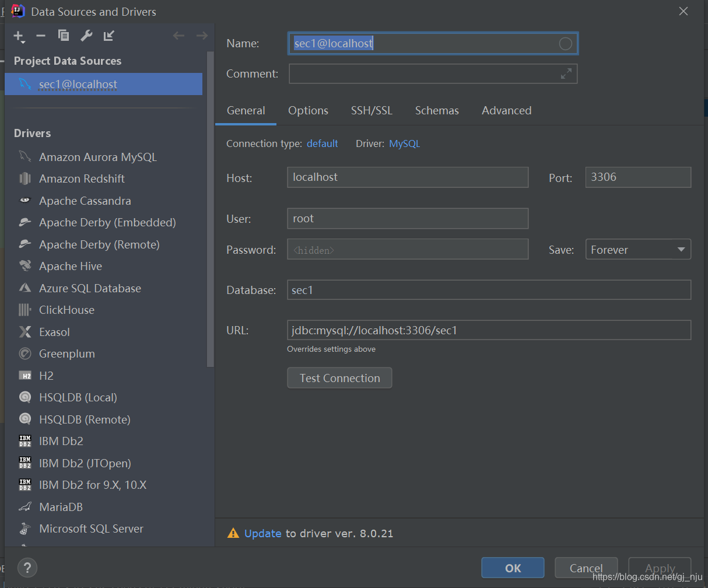Select the Apache Derby (Remote) hat icon
The height and width of the screenshot is (588, 708).
(x=24, y=244)
